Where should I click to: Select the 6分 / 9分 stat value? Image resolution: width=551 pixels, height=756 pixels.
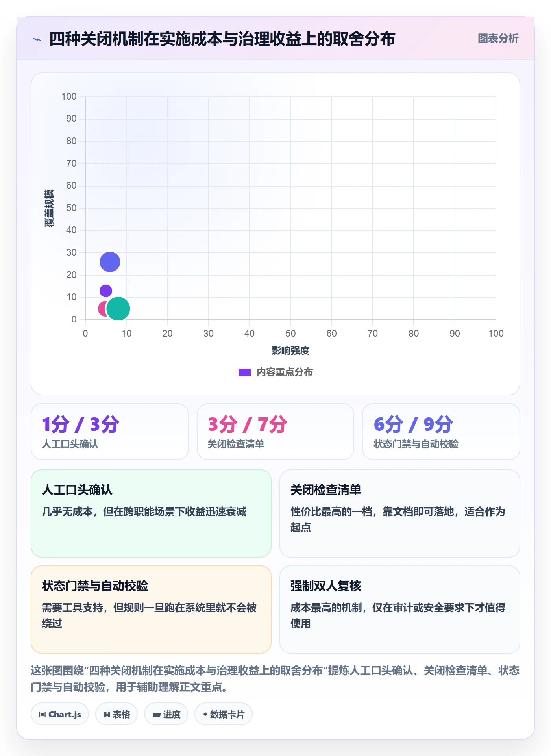413,424
